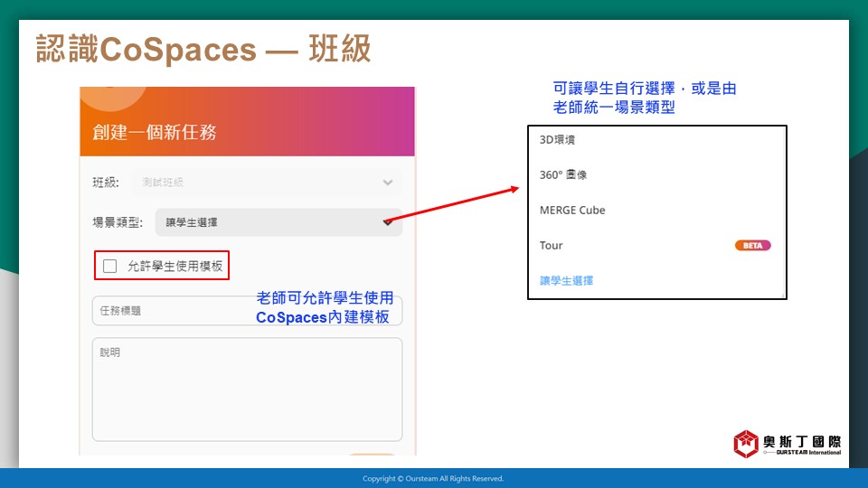Click the 場景類型 field label
This screenshot has height=488, width=868.
click(118, 222)
